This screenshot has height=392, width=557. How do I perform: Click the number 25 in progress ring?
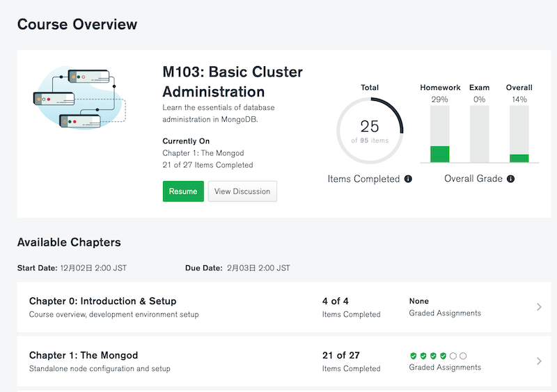pos(370,126)
